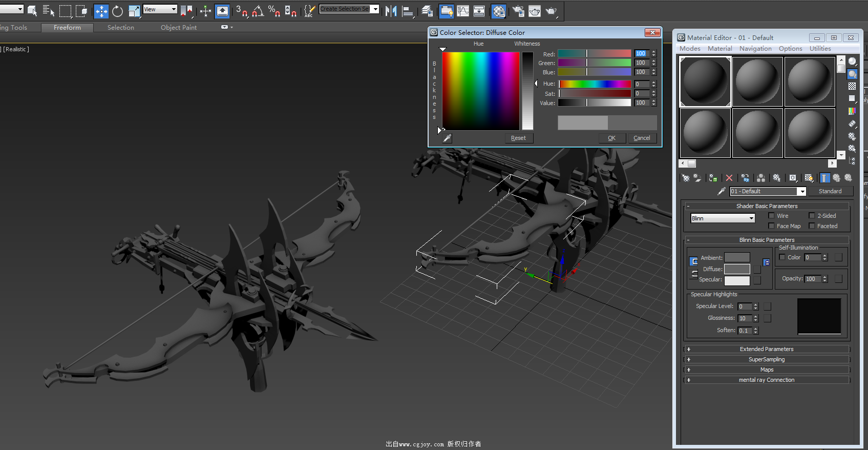Click on the Hue rainbow slider

click(x=595, y=84)
